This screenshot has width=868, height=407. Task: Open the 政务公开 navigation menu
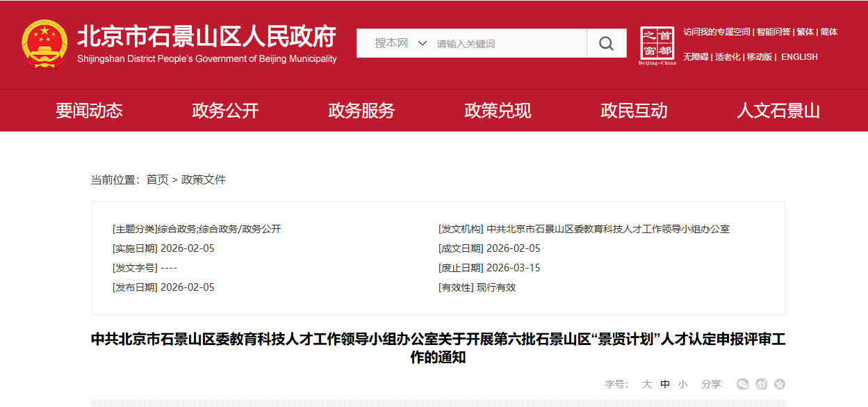(x=225, y=111)
